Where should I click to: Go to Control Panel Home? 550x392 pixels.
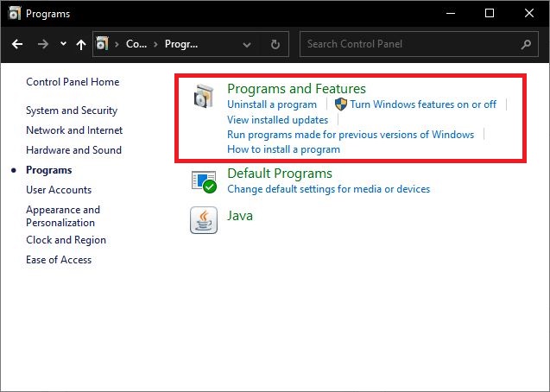(73, 82)
